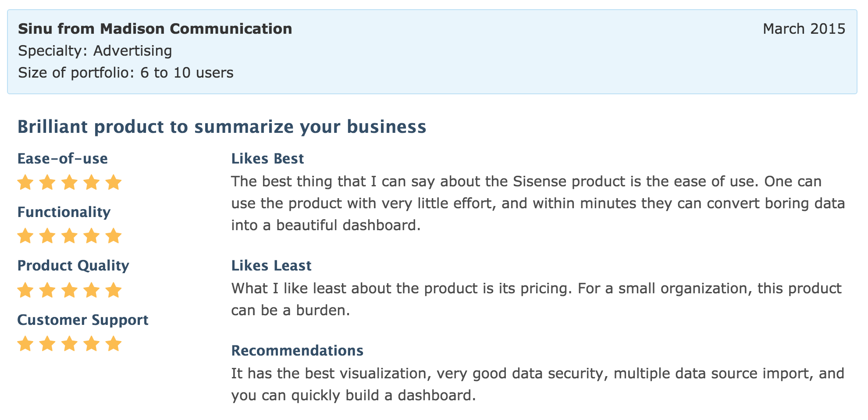The image size is (868, 420).
Task: Click the Recommendations heading
Action: pos(297,350)
